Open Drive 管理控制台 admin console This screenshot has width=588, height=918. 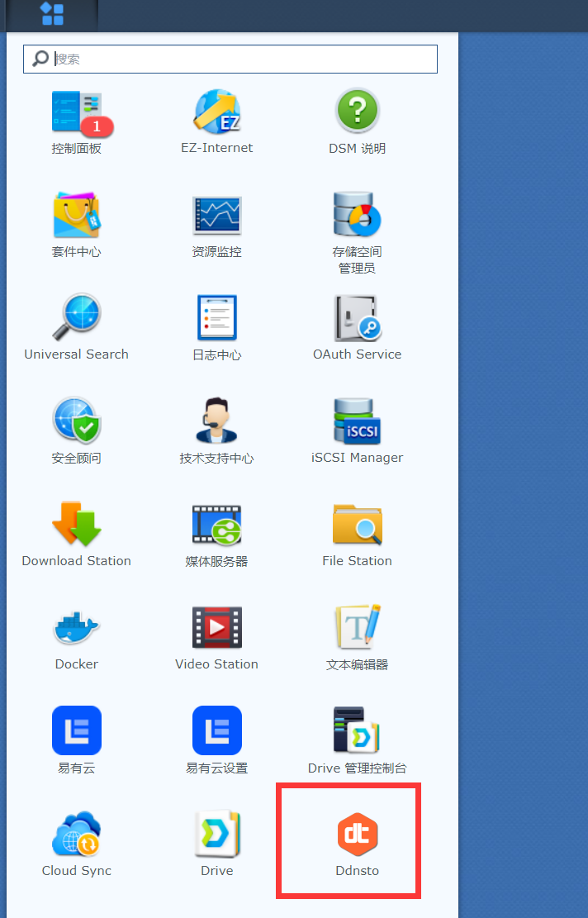[358, 740]
